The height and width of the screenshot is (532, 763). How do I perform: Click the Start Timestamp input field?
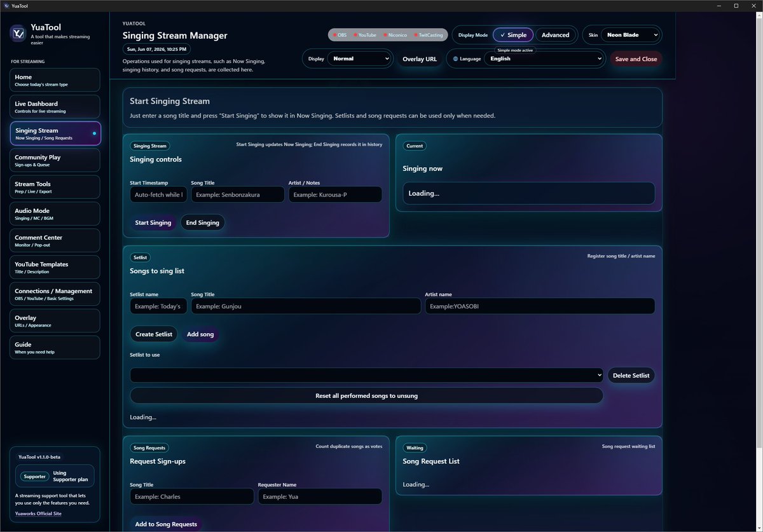pyautogui.click(x=158, y=194)
